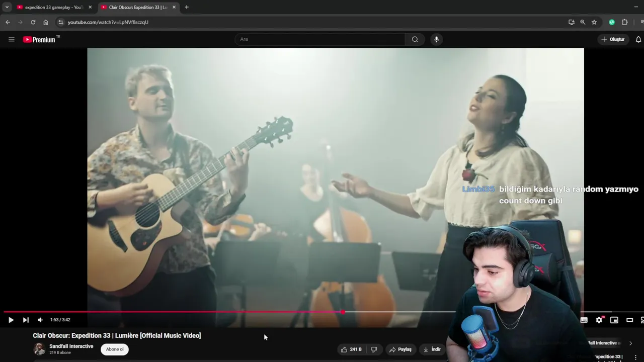Viewport: 644px width, 362px height.
Task: Open the green extension icon
Action: [x=612, y=22]
